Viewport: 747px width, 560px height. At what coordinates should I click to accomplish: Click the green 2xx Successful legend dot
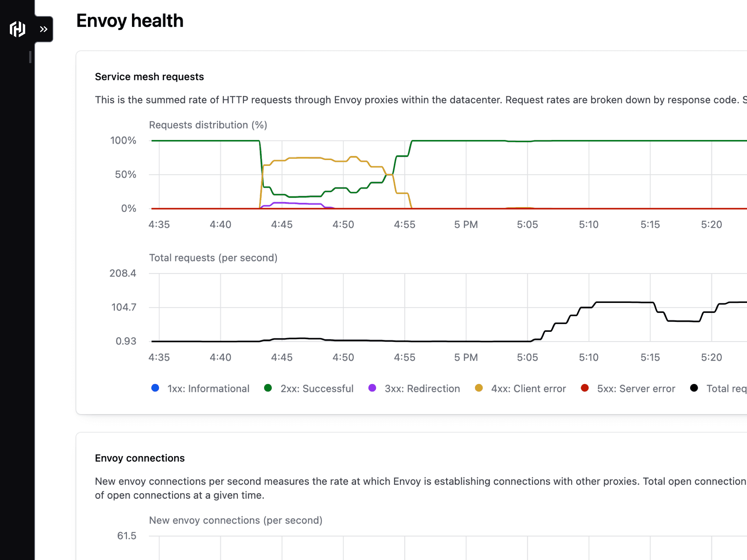tap(268, 388)
